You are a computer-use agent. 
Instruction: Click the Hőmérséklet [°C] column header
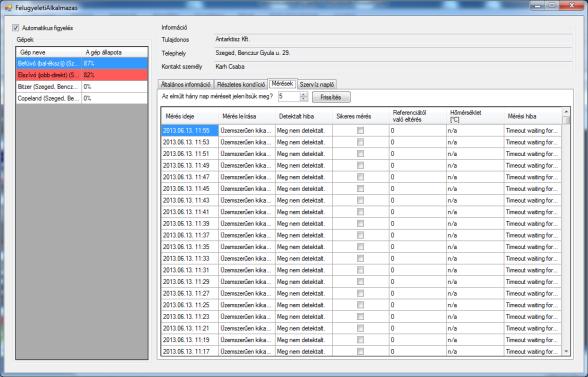tap(475, 116)
